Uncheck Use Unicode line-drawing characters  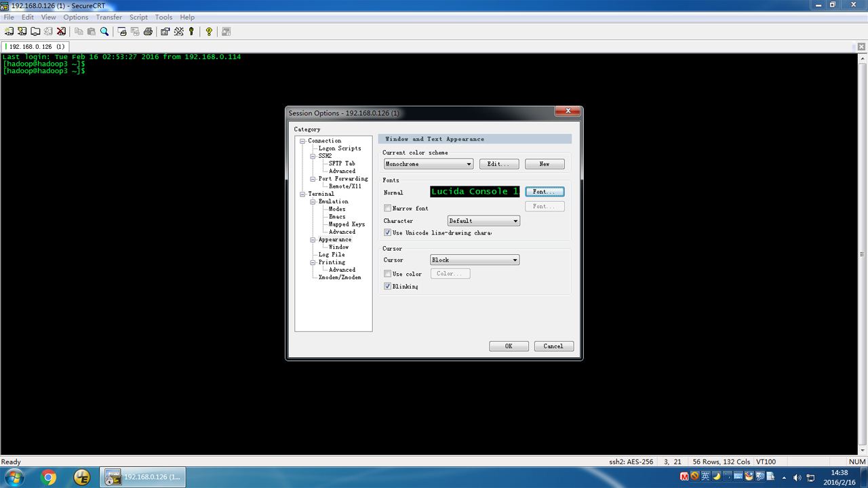[388, 232]
